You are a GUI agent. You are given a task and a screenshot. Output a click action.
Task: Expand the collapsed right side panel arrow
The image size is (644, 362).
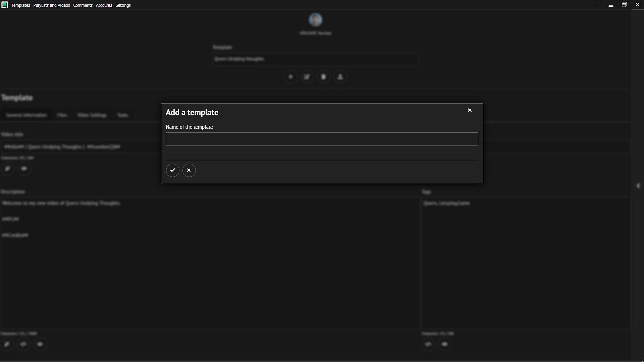[638, 186]
